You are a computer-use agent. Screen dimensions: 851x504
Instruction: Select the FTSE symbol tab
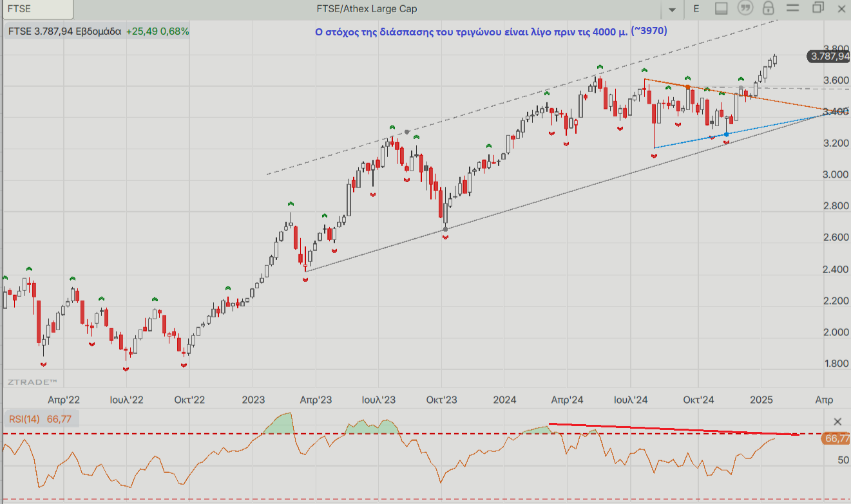pos(37,9)
